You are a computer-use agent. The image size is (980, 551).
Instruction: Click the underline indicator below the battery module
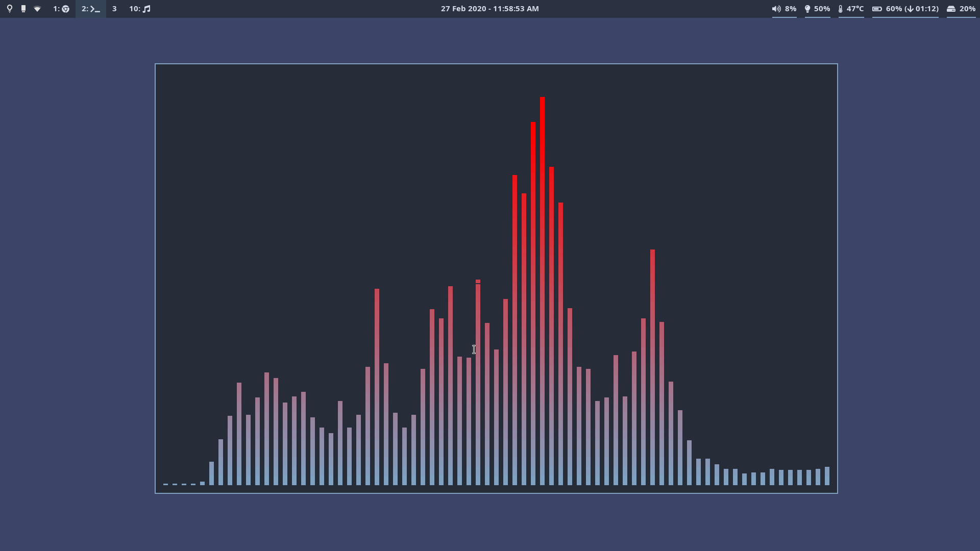pyautogui.click(x=905, y=16)
